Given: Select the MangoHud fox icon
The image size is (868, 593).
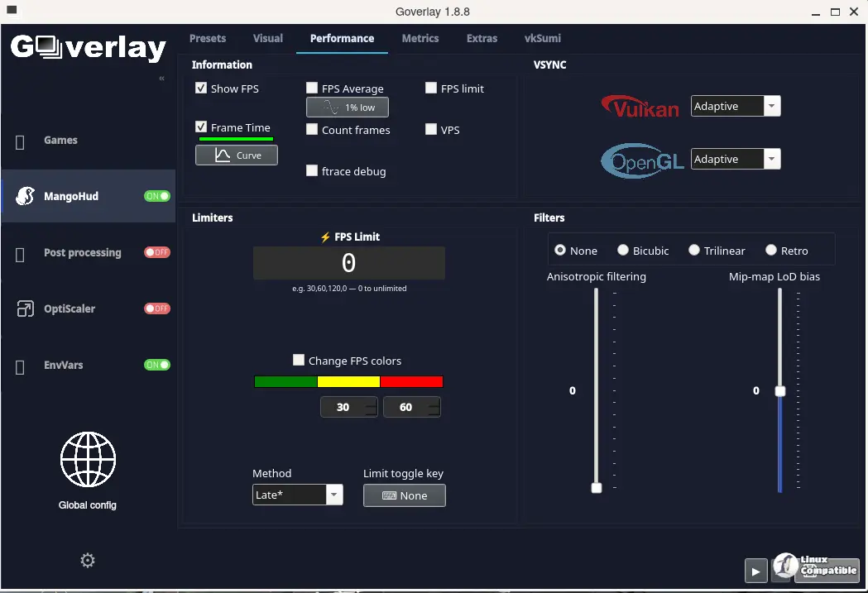Looking at the screenshot, I should point(25,196).
